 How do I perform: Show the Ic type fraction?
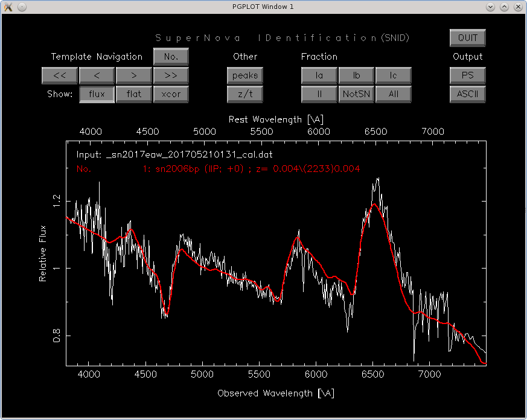click(x=393, y=75)
